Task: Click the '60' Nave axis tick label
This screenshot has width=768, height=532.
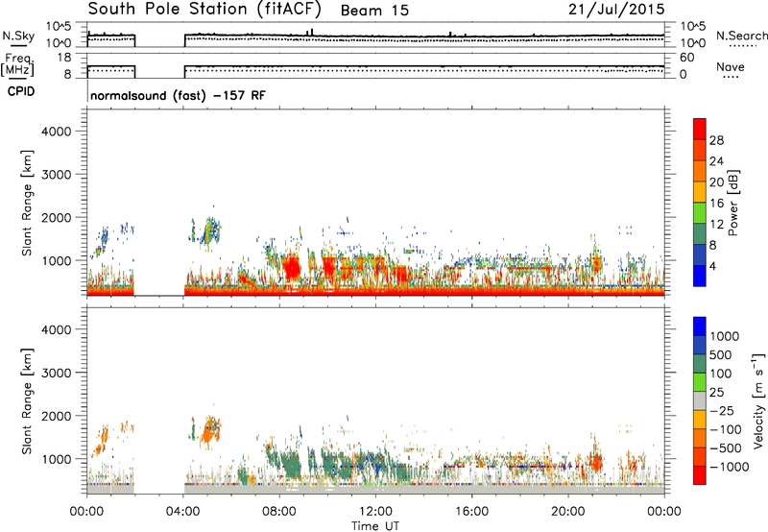Action: click(x=686, y=58)
